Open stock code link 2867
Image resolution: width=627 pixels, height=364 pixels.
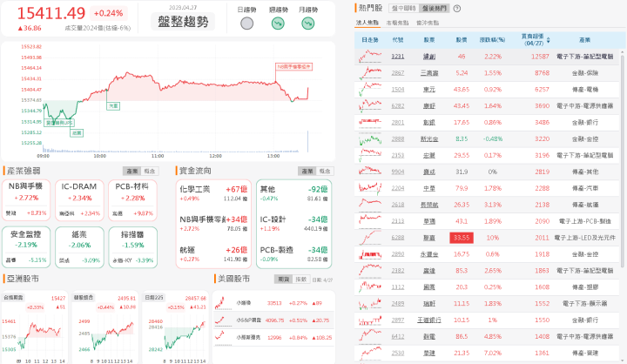[397, 73]
